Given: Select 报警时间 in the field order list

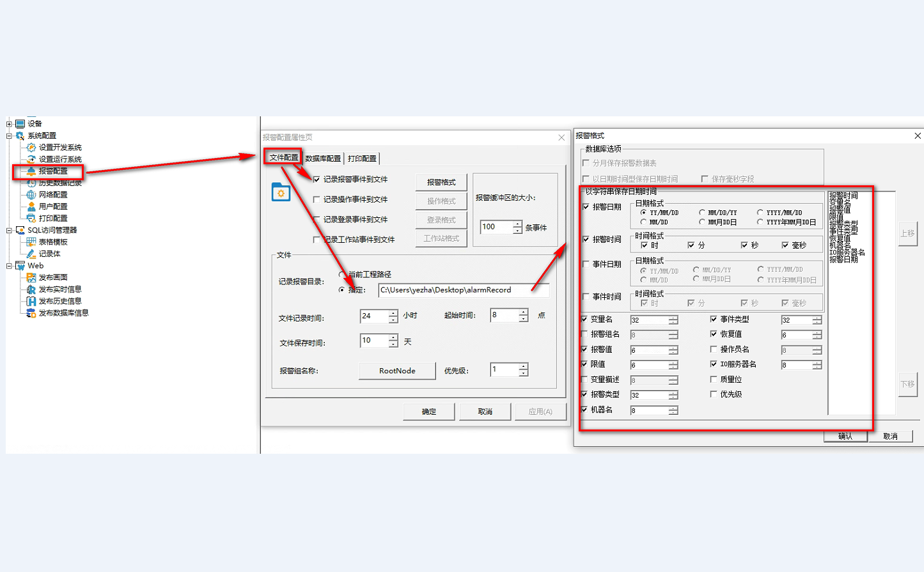Looking at the screenshot, I should (x=843, y=196).
